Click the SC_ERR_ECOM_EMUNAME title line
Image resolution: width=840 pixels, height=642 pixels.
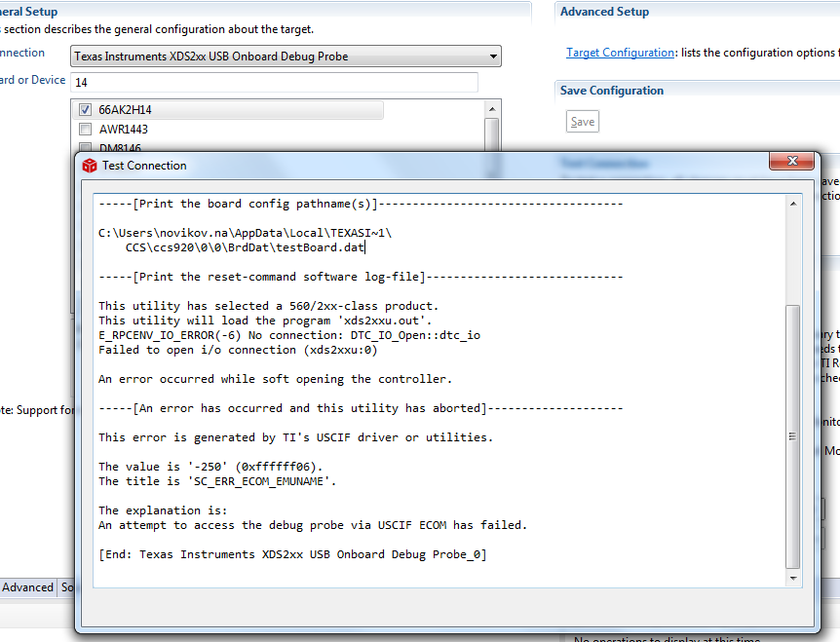point(217,481)
